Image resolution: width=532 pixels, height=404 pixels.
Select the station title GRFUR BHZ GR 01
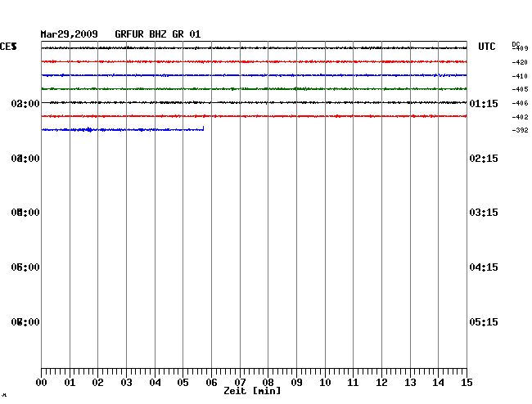(x=158, y=34)
